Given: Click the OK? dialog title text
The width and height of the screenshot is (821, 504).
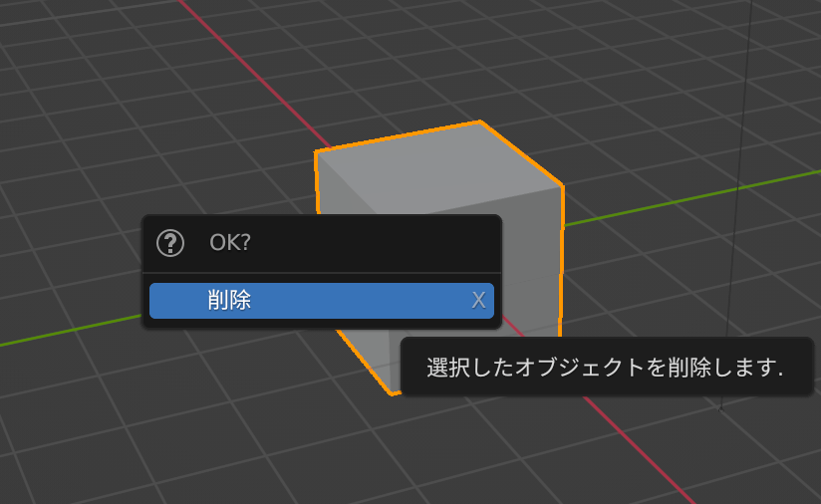Looking at the screenshot, I should click(230, 242).
